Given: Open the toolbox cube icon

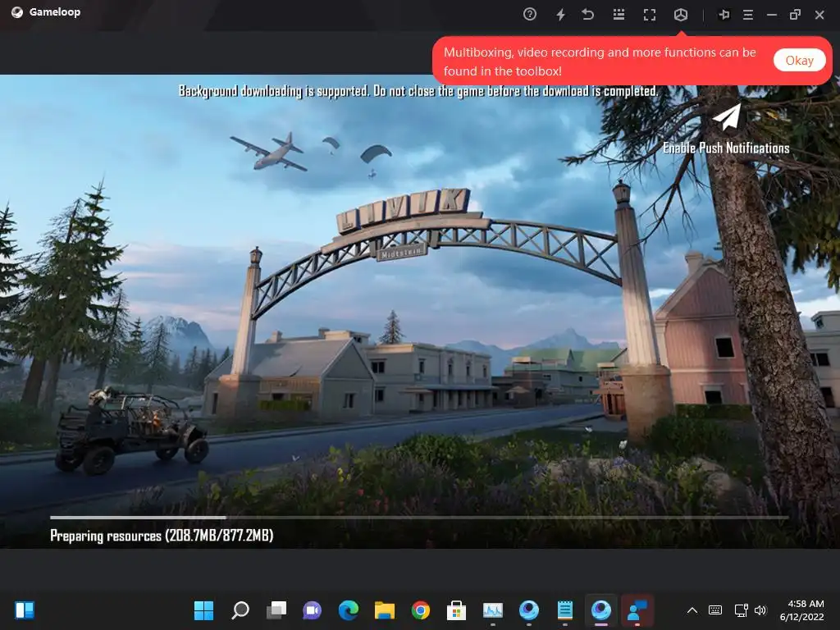Looking at the screenshot, I should click(680, 15).
